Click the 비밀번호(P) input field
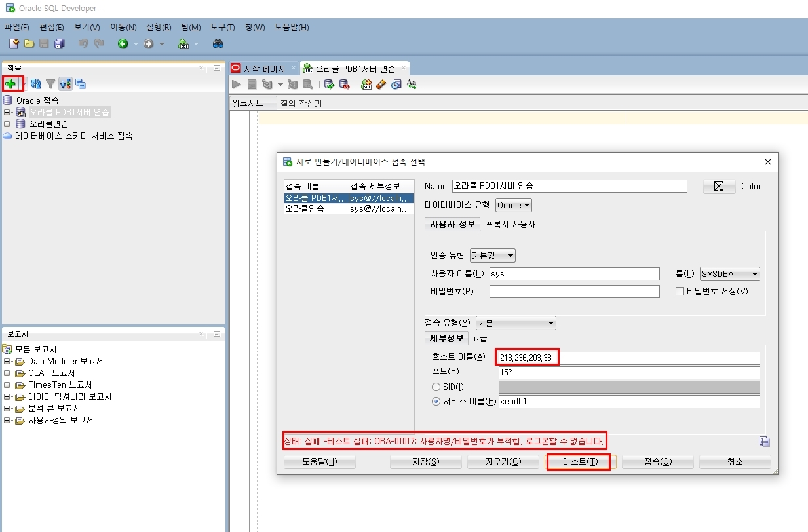This screenshot has width=808, height=532. (x=575, y=292)
